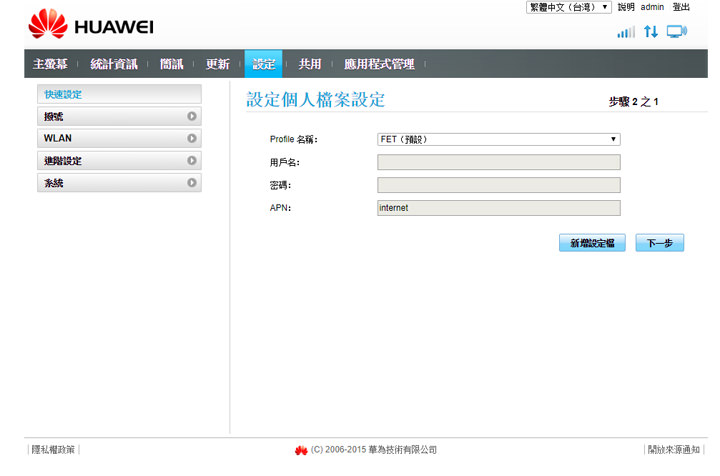
Task: Click the Profile 名稱 label
Action: [x=293, y=140]
